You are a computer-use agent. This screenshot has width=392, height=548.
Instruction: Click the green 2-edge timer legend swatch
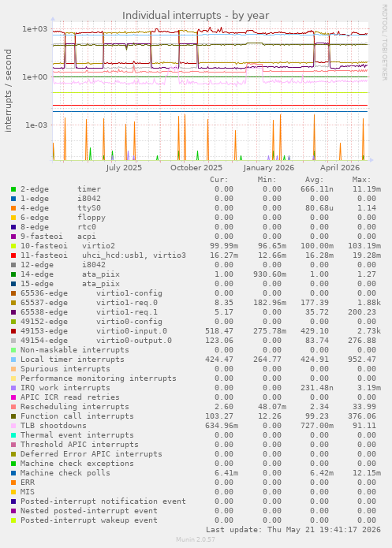[x=13, y=189]
